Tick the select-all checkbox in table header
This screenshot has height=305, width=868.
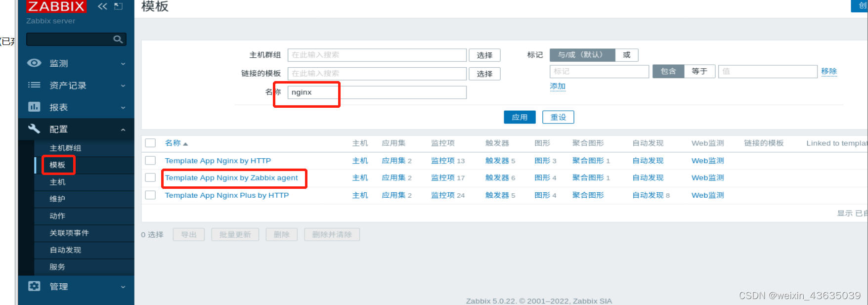coord(150,143)
